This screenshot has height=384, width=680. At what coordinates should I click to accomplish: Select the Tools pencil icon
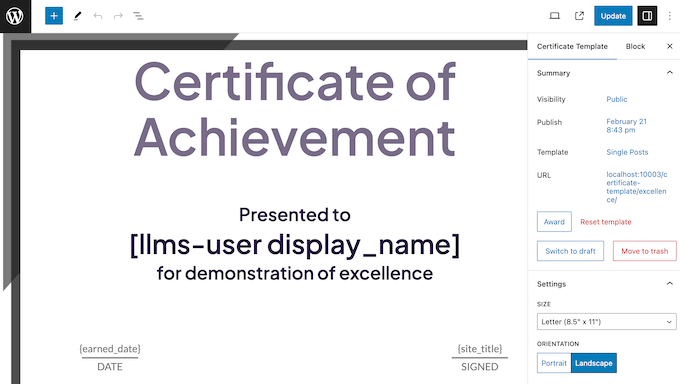77,16
